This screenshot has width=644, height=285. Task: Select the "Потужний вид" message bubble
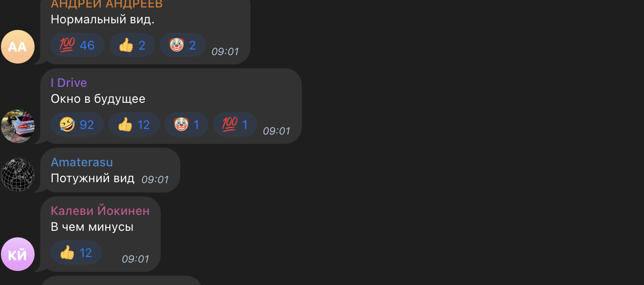(110, 170)
